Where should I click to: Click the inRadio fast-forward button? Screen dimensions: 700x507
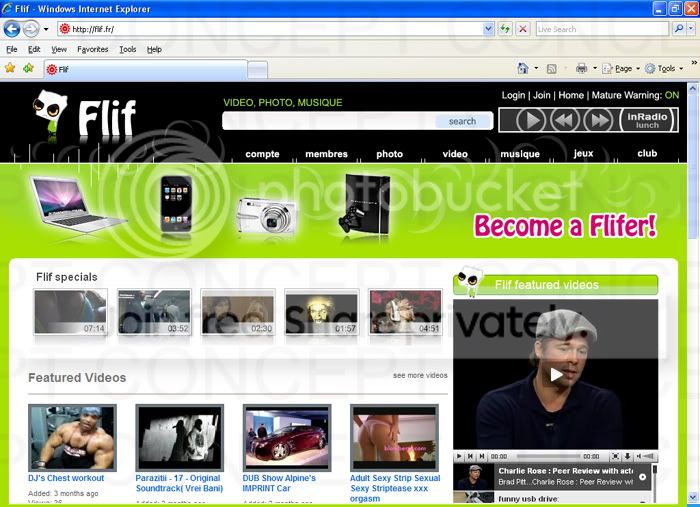coord(599,120)
